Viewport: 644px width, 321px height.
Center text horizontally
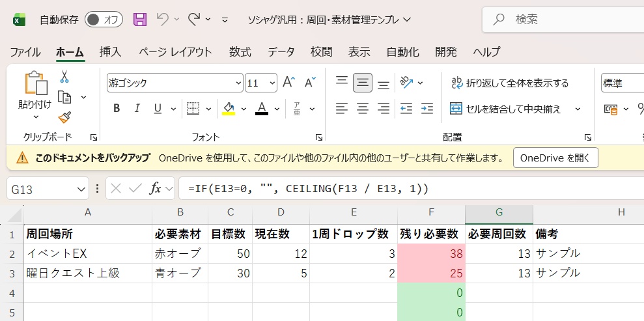tap(363, 109)
